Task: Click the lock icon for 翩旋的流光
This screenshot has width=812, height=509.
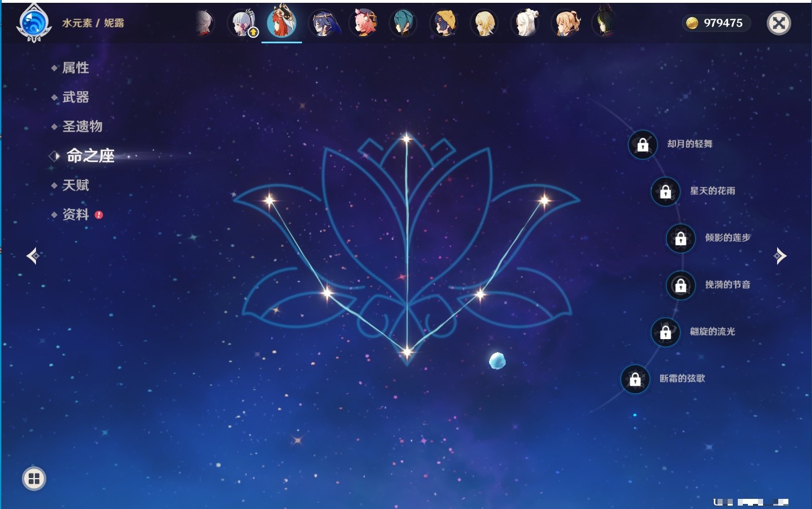Action: [x=666, y=332]
